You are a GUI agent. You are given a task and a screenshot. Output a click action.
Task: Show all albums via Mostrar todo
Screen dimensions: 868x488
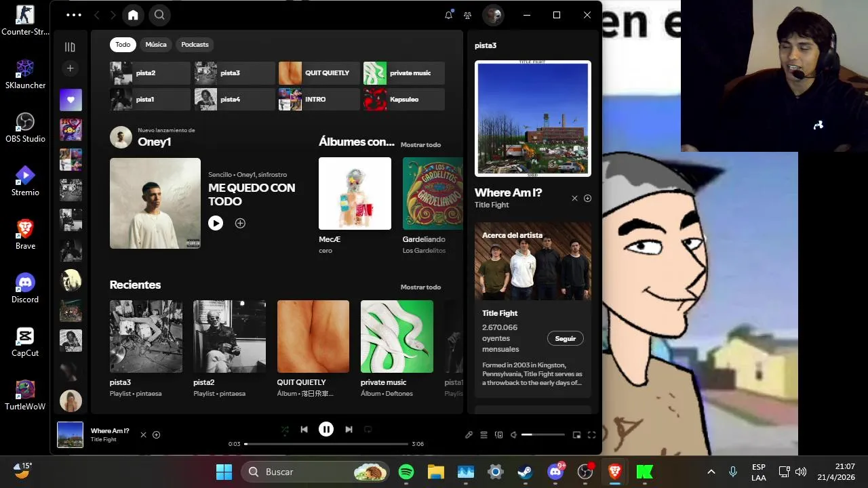tap(420, 144)
